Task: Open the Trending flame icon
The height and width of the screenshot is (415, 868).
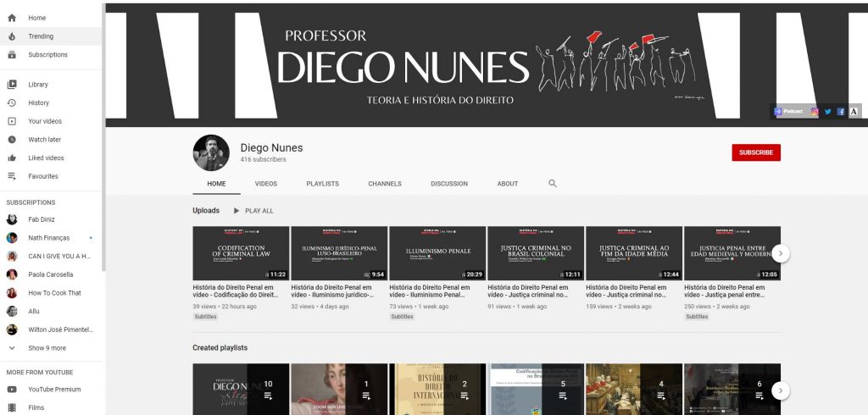Action: point(12,36)
